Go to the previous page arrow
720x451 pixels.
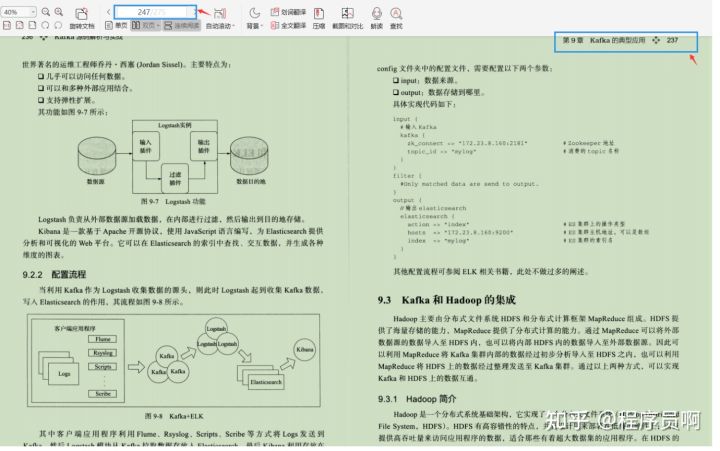[108, 12]
